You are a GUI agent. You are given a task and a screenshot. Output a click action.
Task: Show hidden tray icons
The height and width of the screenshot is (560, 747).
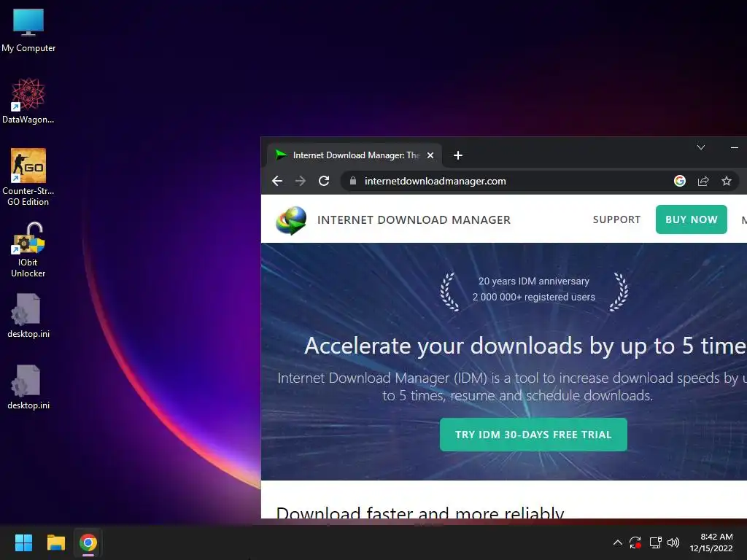pyautogui.click(x=617, y=542)
